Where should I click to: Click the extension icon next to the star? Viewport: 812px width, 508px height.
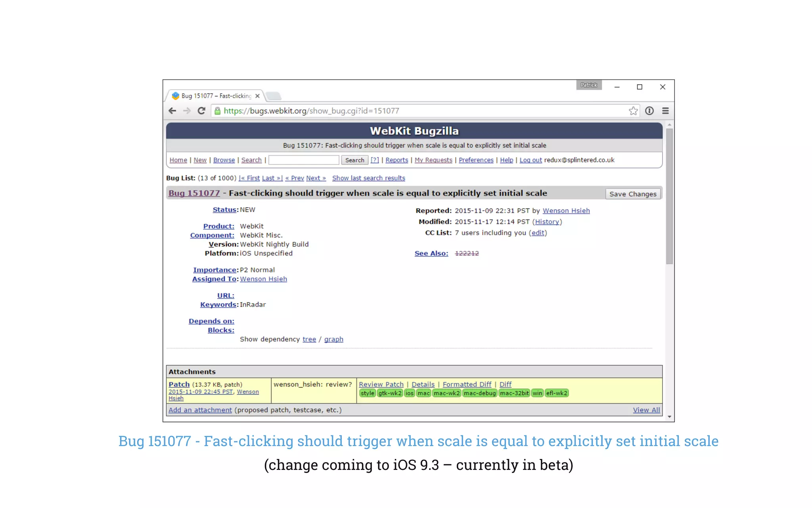click(649, 111)
